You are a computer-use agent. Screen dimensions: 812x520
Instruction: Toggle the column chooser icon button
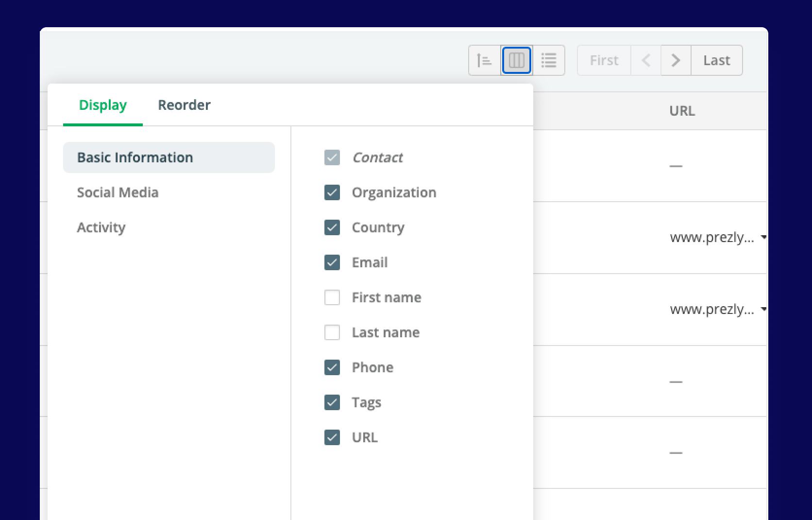(x=517, y=60)
